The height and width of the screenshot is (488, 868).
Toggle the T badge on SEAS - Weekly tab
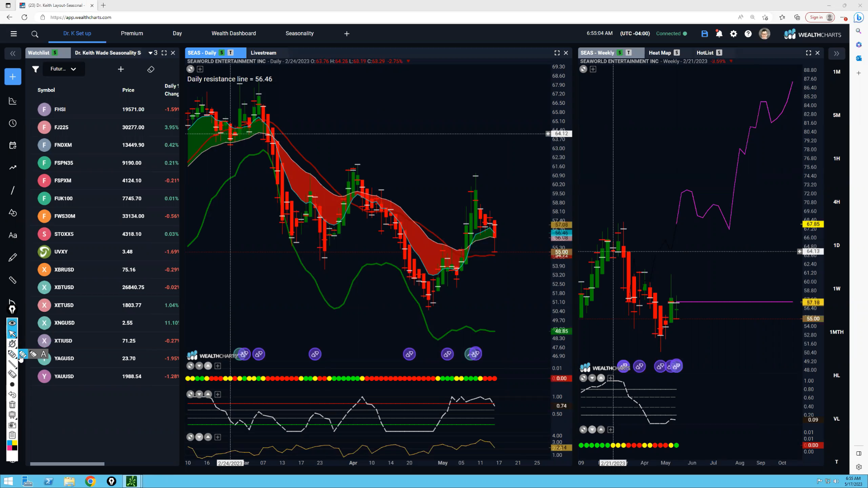pyautogui.click(x=628, y=53)
